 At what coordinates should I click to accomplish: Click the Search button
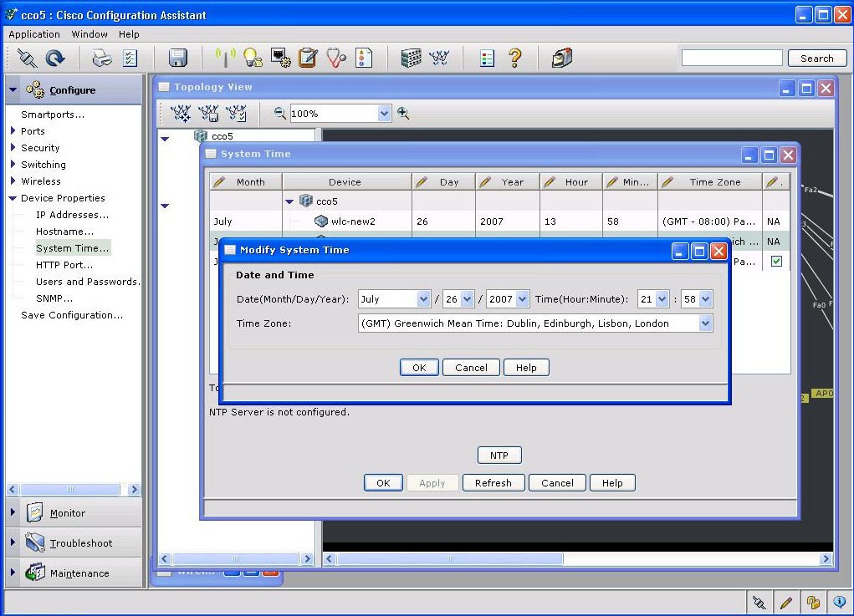pyautogui.click(x=817, y=59)
